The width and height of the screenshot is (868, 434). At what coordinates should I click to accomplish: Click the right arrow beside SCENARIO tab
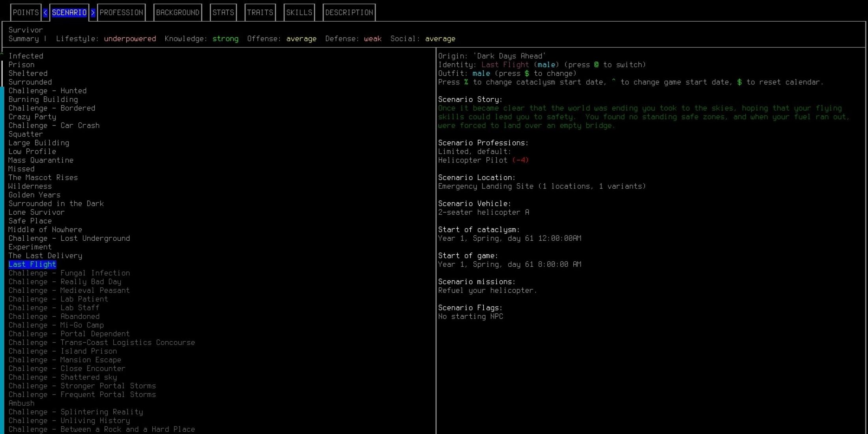(93, 13)
